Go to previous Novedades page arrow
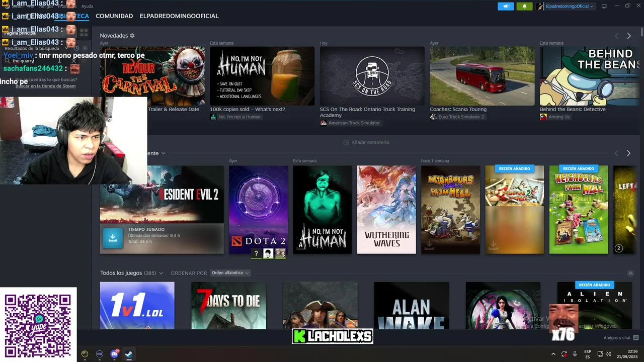The height and width of the screenshot is (362, 644). pos(616,36)
